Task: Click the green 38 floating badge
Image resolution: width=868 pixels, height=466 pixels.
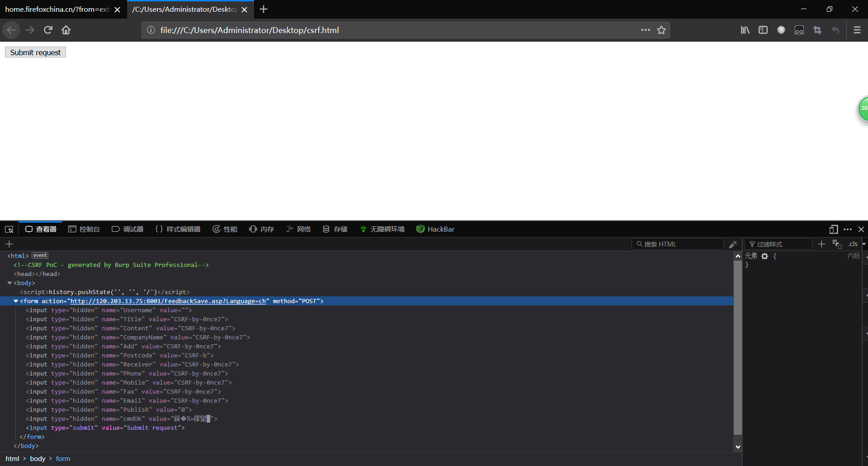Action: coord(863,109)
